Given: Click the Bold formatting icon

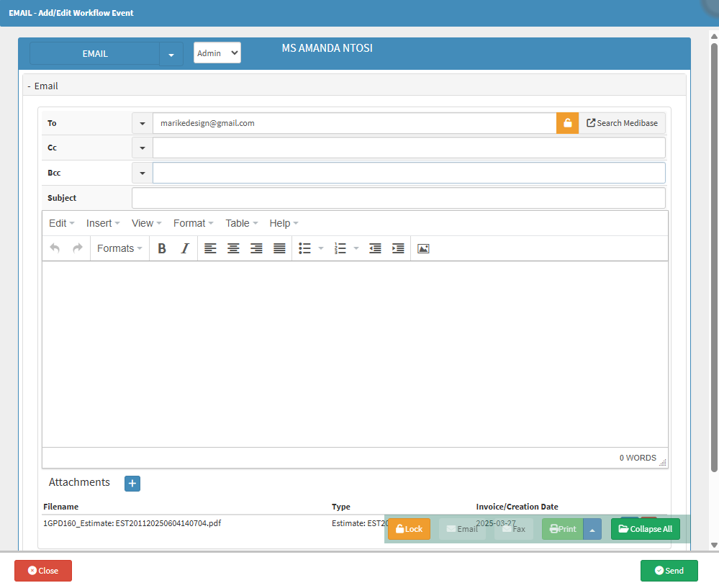Looking at the screenshot, I should click(162, 248).
